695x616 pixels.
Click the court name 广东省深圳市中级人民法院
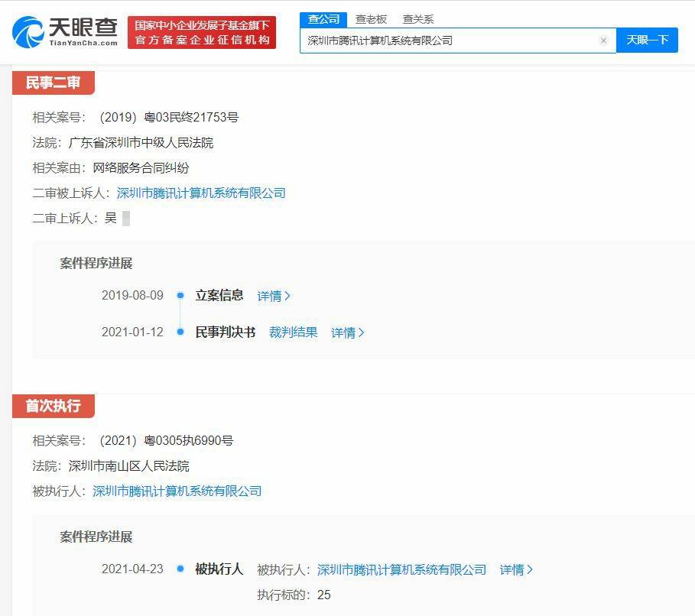pyautogui.click(x=141, y=143)
